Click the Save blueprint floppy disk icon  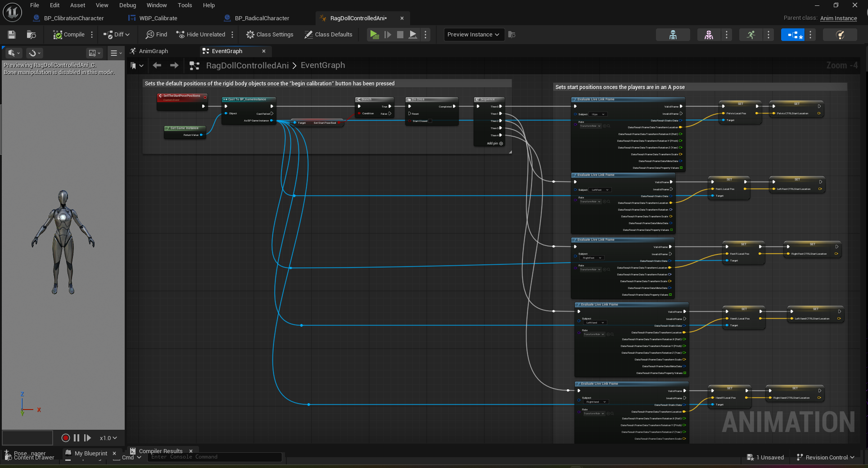[x=12, y=35]
